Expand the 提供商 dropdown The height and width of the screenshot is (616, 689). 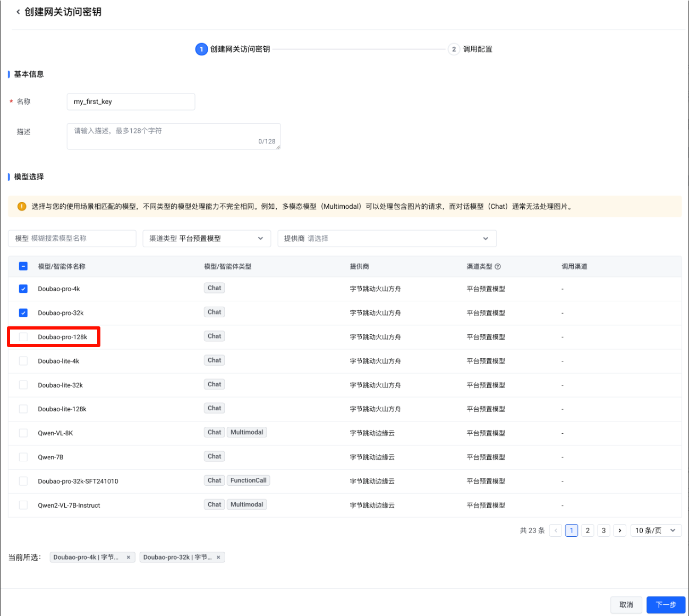click(x=387, y=239)
